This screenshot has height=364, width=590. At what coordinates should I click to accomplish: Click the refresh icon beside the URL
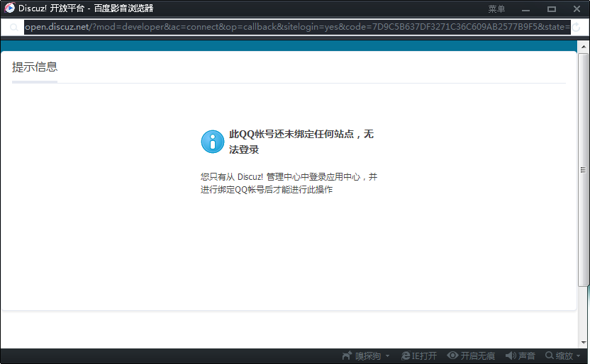[576, 27]
